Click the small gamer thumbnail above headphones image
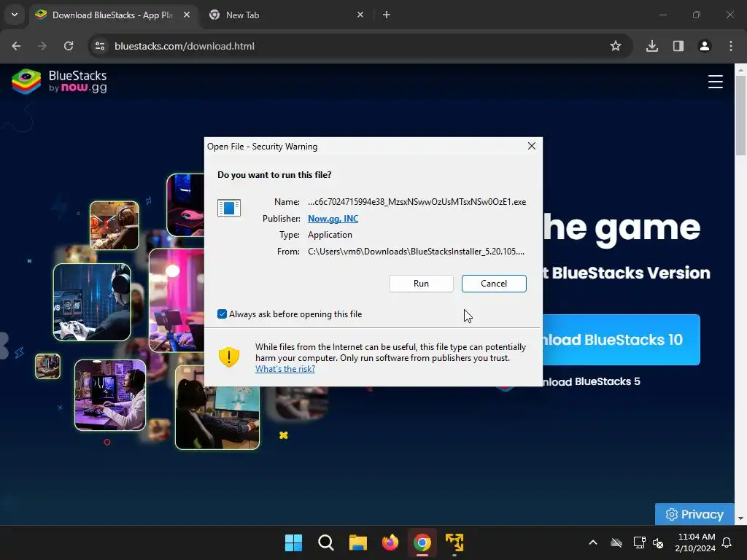Viewport: 747px width, 560px height. click(115, 225)
